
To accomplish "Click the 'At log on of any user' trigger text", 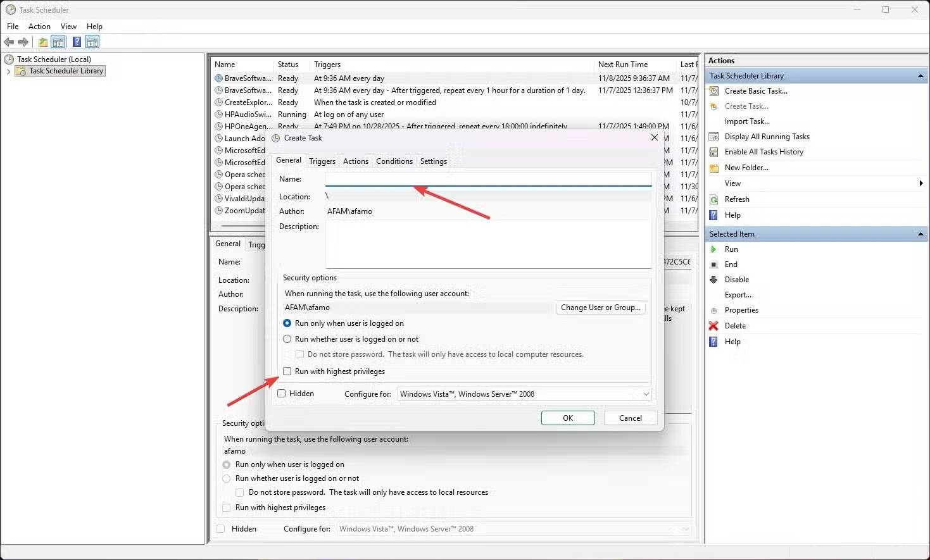I will pyautogui.click(x=349, y=115).
